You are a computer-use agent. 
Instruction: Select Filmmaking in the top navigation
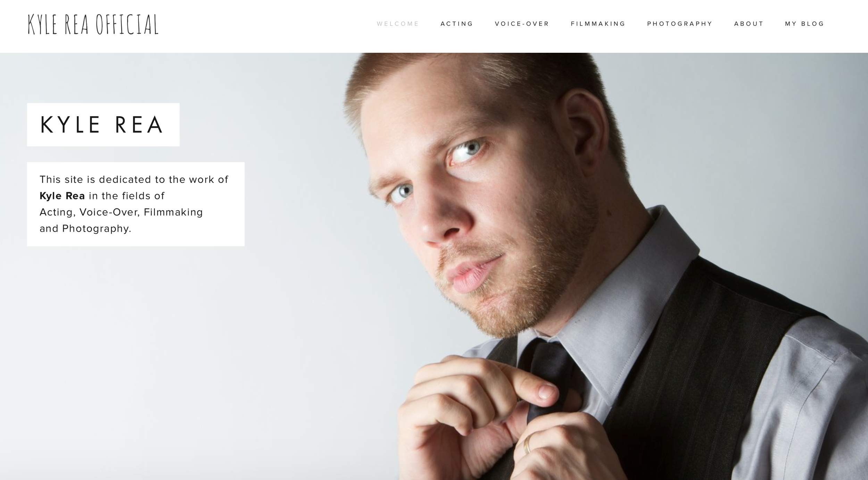(598, 24)
